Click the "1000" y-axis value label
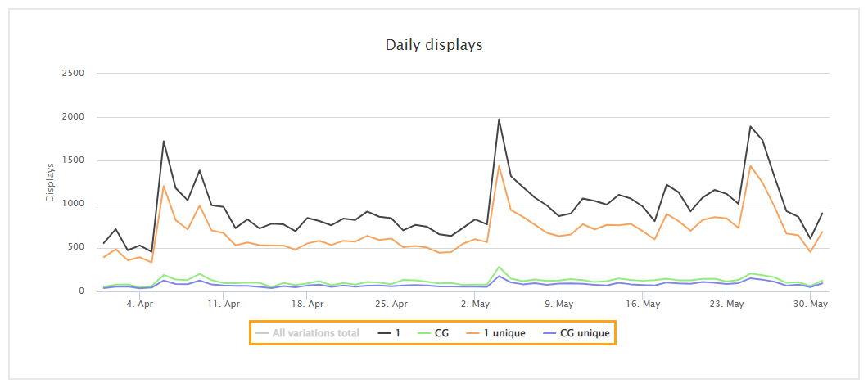The width and height of the screenshot is (868, 388). click(73, 204)
